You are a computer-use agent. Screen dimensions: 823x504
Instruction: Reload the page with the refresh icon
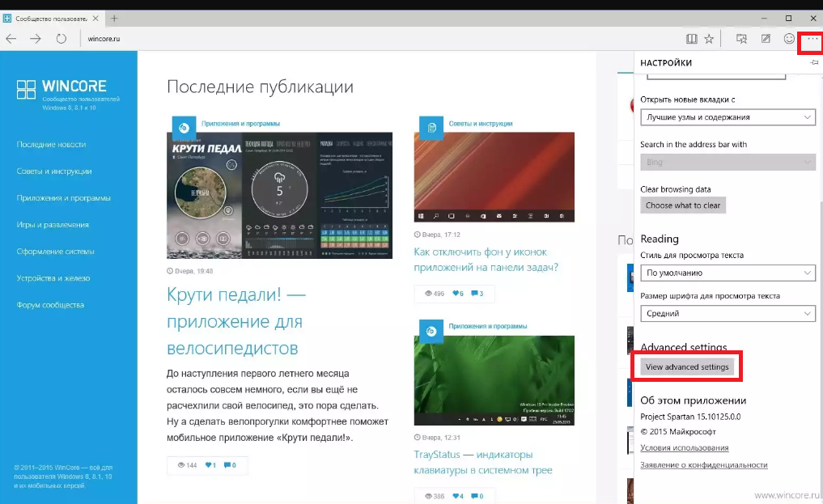pyautogui.click(x=61, y=39)
